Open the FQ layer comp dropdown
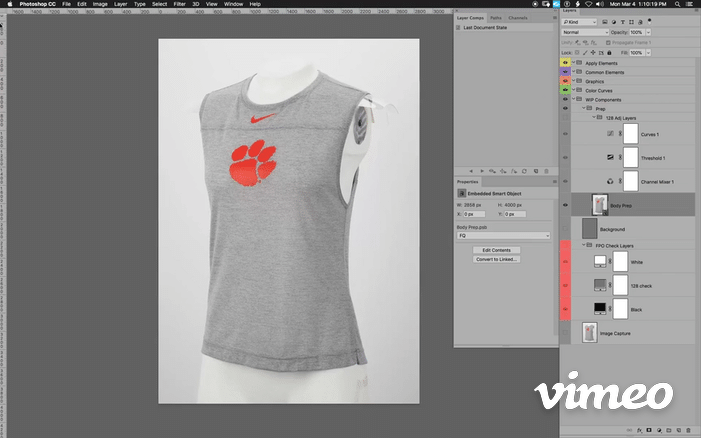The height and width of the screenshot is (438, 701). point(503,236)
